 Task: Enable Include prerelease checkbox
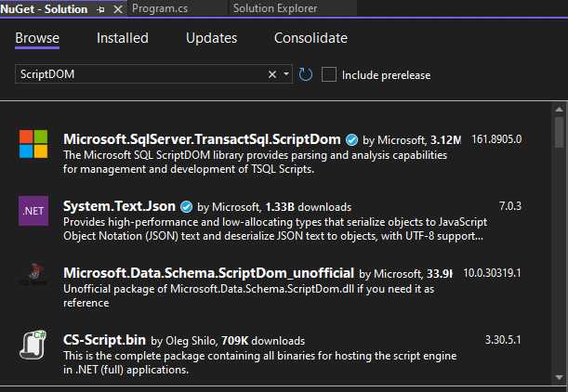pos(329,74)
